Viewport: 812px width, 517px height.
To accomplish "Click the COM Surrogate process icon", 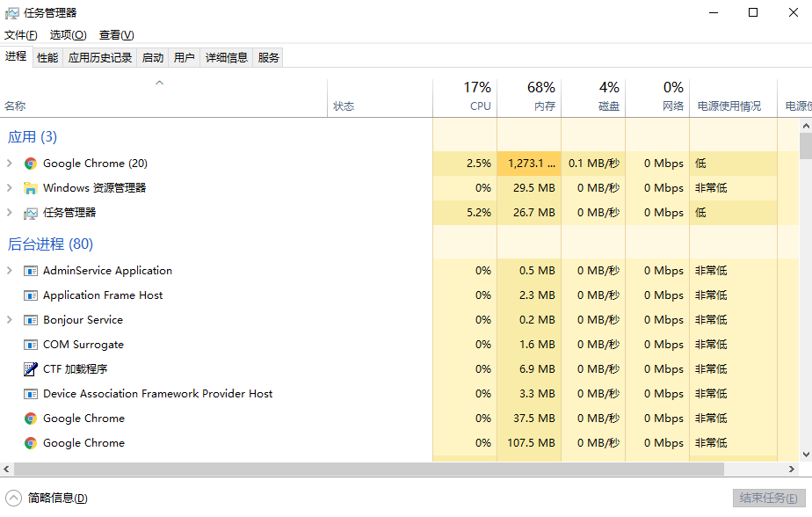I will pos(31,345).
